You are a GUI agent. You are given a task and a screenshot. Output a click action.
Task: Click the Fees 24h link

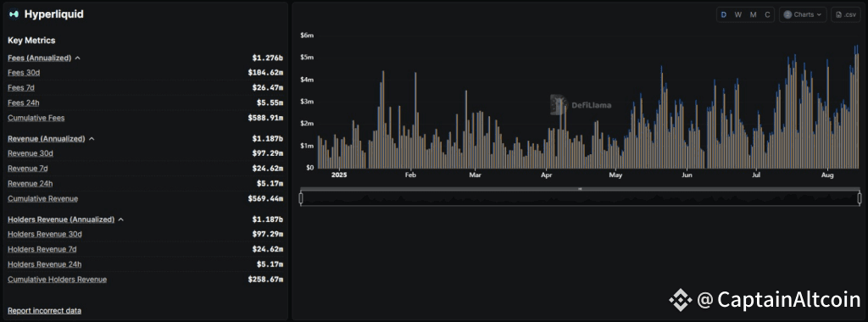coord(23,103)
